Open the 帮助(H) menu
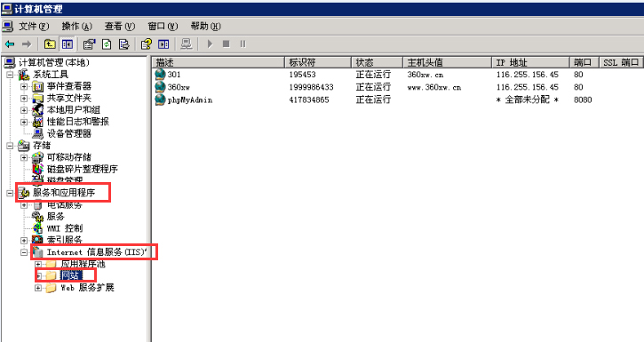 (x=206, y=27)
